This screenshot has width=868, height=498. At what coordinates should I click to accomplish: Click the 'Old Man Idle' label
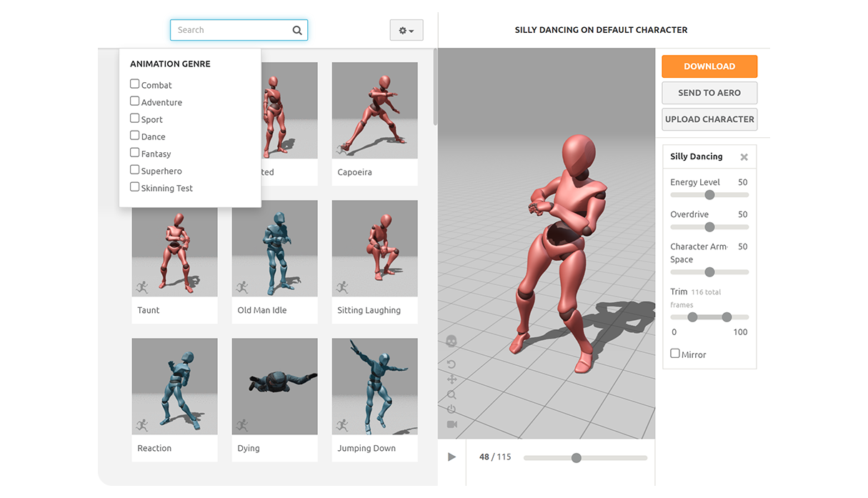[262, 310]
